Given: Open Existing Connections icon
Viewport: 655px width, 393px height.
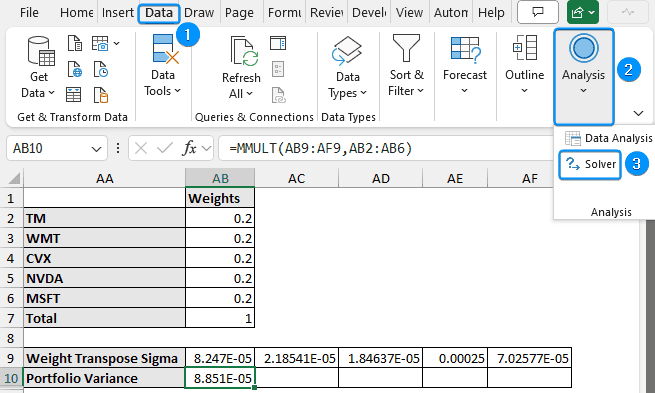Looking at the screenshot, I should pyautogui.click(x=101, y=95).
